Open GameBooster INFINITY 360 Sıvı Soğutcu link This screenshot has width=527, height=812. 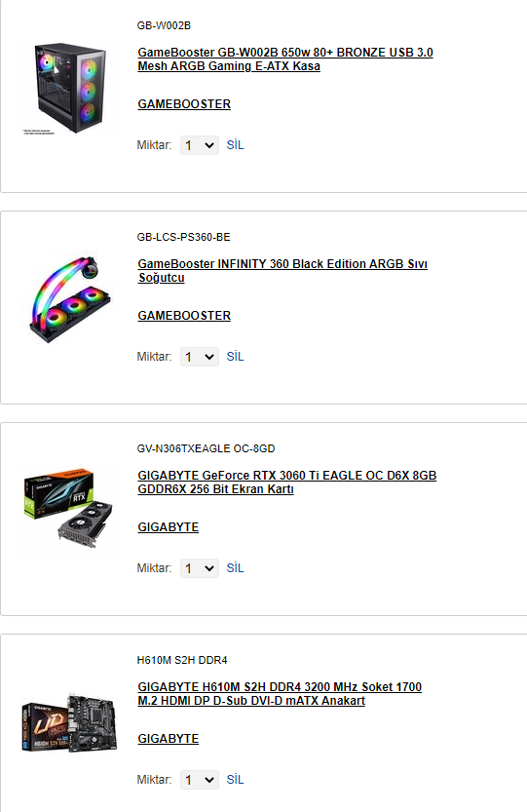pyautogui.click(x=282, y=271)
